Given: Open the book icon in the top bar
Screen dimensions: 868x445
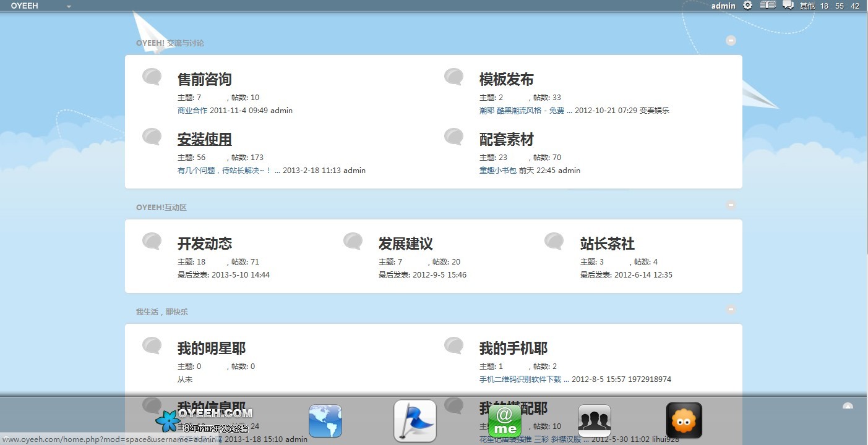Looking at the screenshot, I should click(768, 6).
